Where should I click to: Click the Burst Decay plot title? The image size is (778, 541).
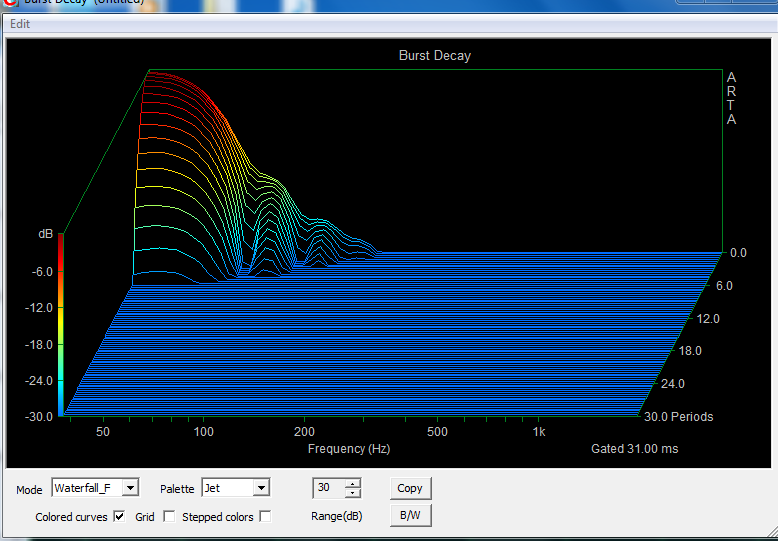click(x=434, y=56)
